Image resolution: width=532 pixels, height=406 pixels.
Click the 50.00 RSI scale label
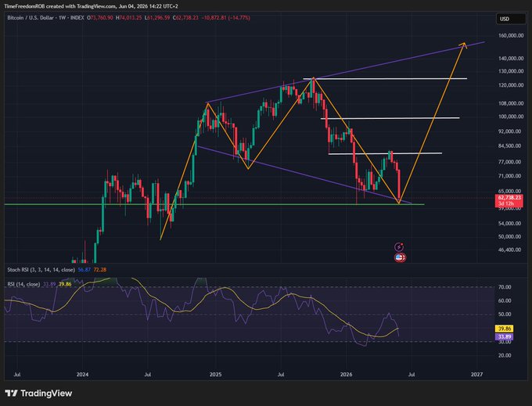[x=505, y=314]
